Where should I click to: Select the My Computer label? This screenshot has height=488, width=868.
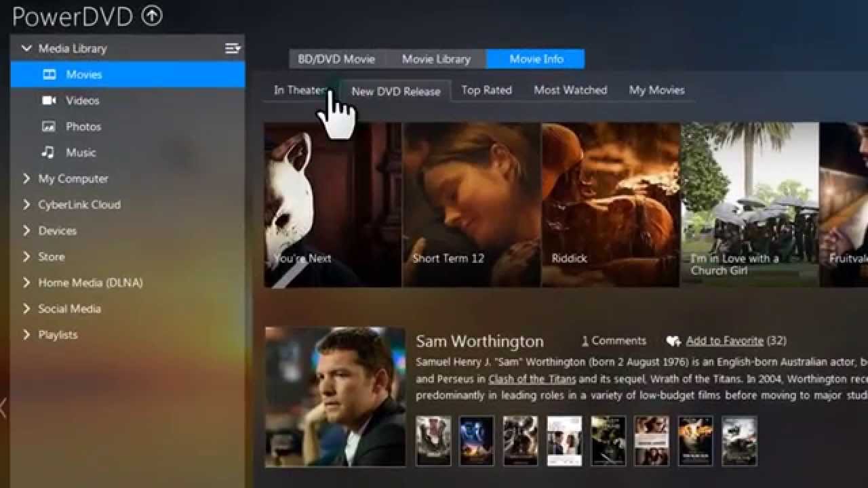pos(73,178)
